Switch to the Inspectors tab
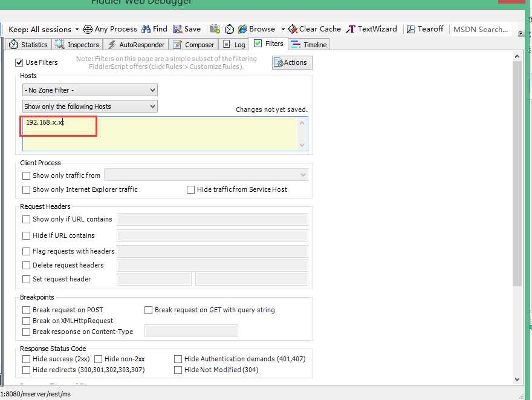 (77, 45)
